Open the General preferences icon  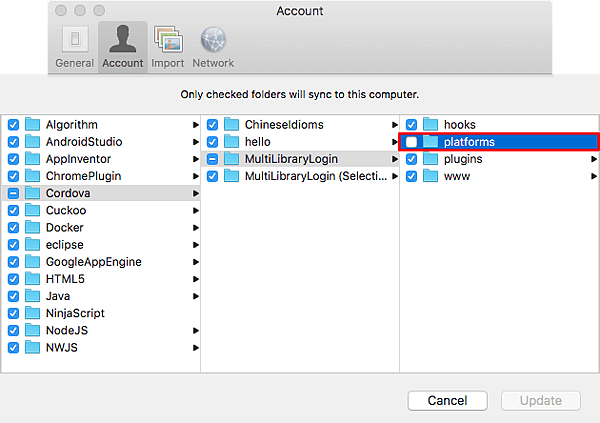(x=74, y=42)
